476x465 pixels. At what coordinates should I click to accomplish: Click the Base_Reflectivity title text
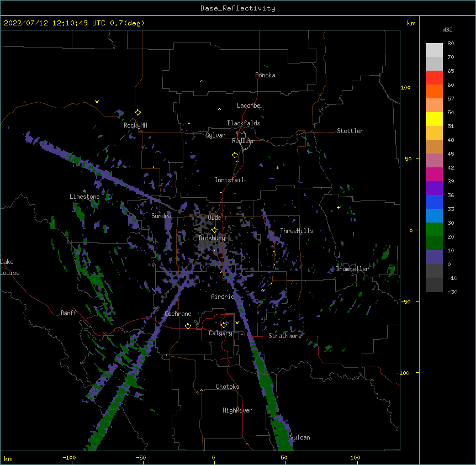(238, 8)
